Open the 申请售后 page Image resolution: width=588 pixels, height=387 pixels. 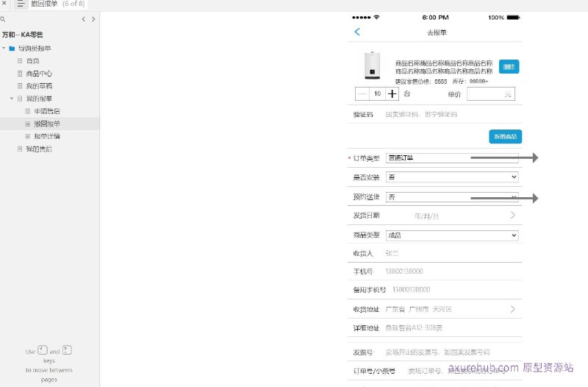click(x=47, y=111)
